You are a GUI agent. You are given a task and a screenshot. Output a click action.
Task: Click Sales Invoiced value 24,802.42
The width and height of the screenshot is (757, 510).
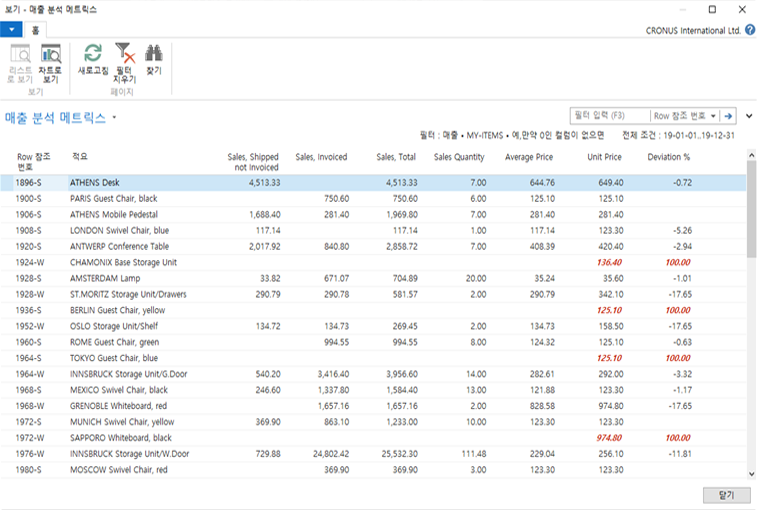coord(331,453)
